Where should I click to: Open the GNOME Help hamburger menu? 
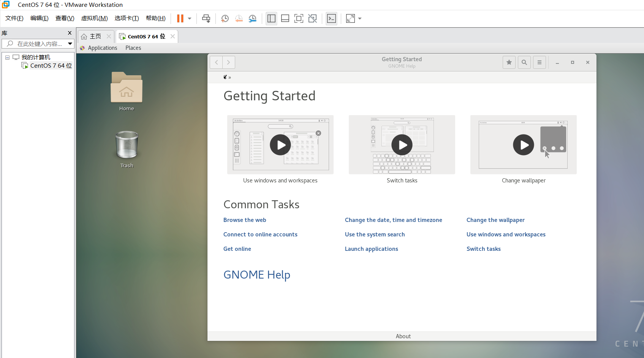click(x=540, y=62)
